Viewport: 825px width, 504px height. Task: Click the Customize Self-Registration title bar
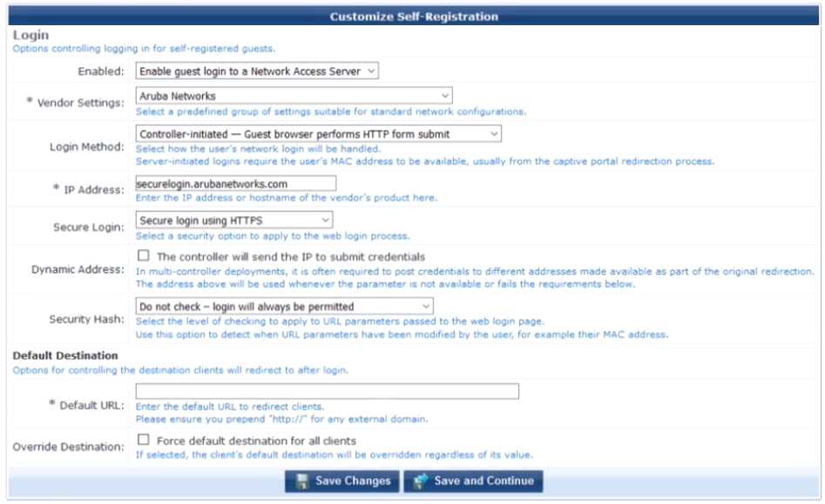(413, 16)
